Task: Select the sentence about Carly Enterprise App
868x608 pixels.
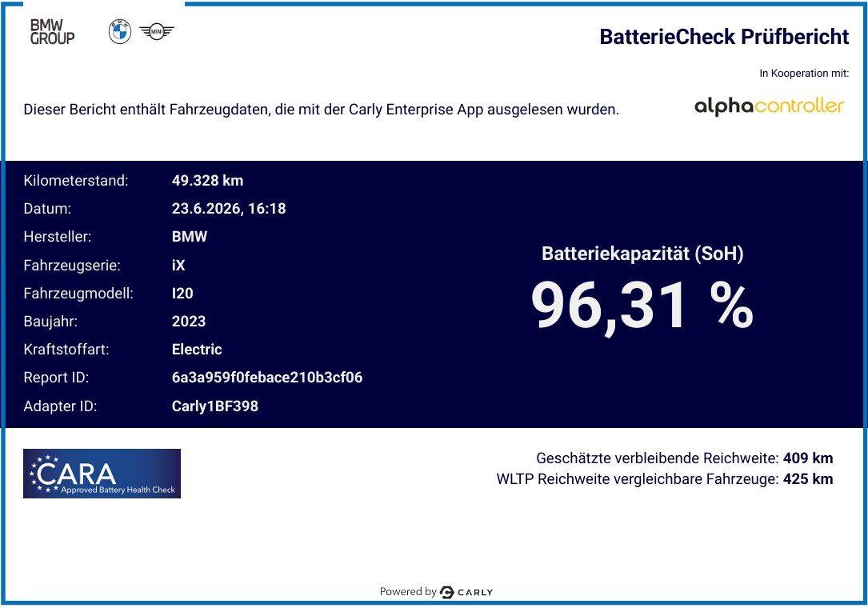Action: tap(321, 110)
